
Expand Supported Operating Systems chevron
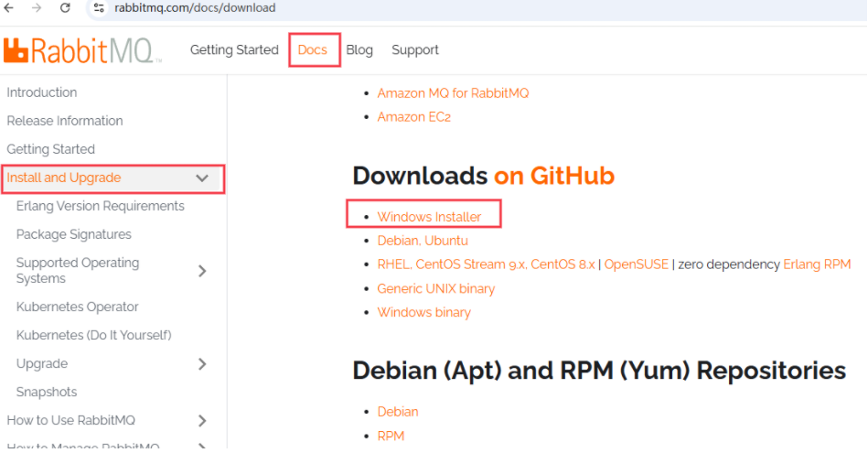click(x=202, y=271)
